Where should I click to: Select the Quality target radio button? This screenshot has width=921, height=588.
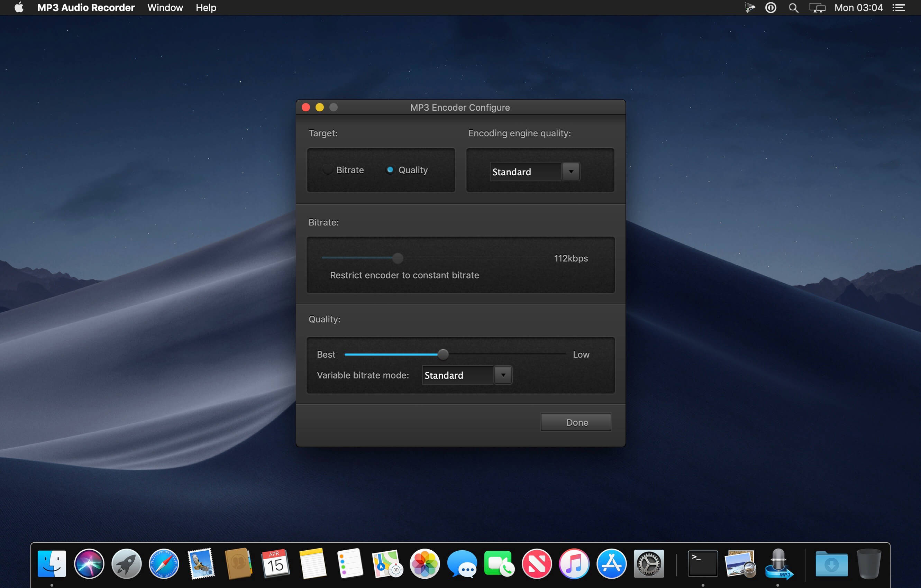(390, 170)
